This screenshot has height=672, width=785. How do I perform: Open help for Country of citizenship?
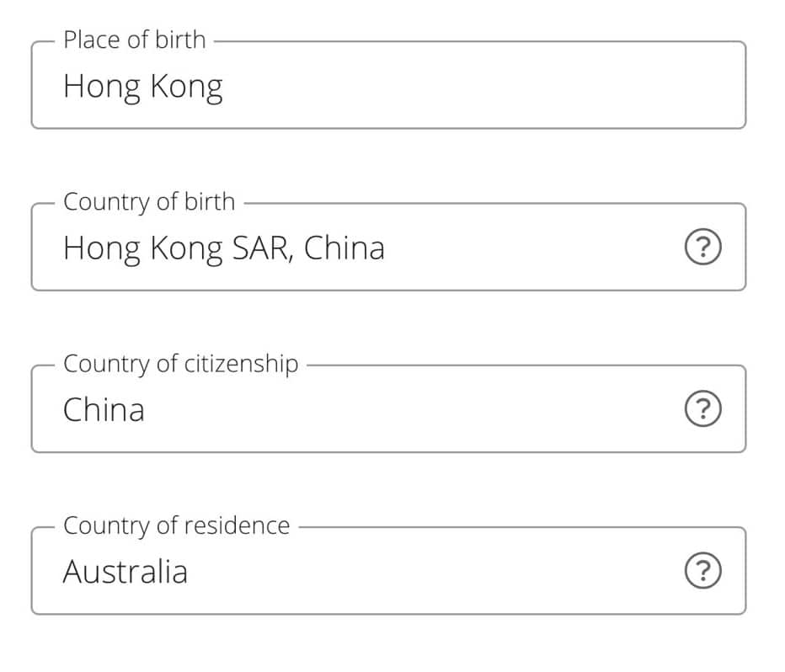pos(704,410)
